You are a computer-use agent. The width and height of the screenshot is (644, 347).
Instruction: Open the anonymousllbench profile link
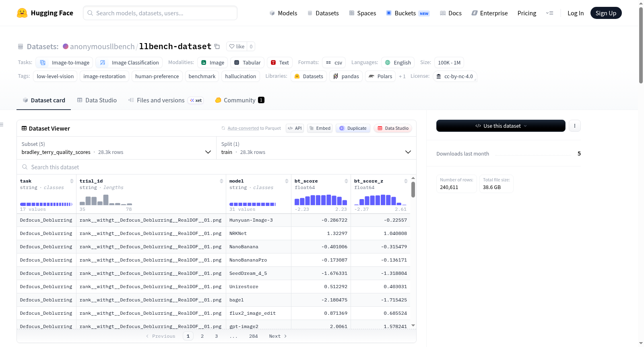click(x=102, y=46)
